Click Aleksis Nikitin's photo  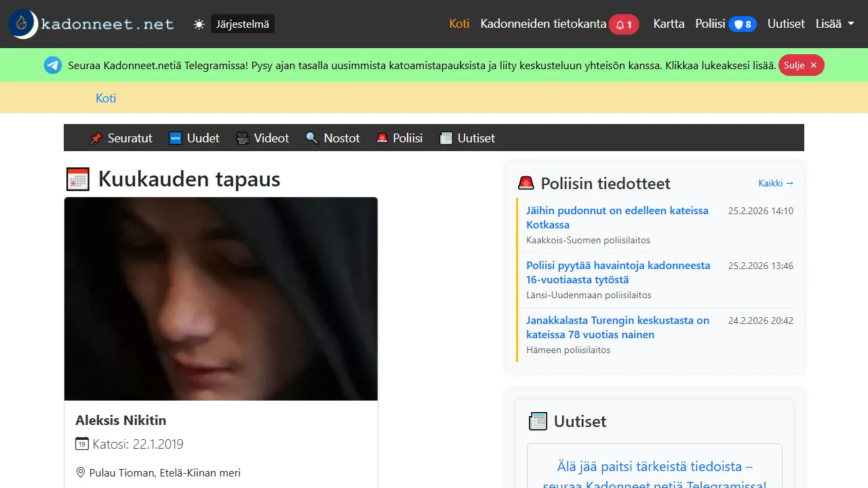[x=220, y=298]
